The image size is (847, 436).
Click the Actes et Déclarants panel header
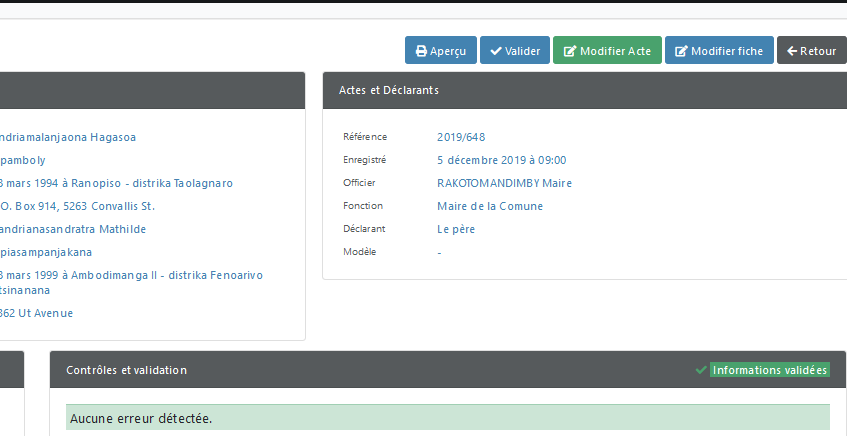[585, 90]
